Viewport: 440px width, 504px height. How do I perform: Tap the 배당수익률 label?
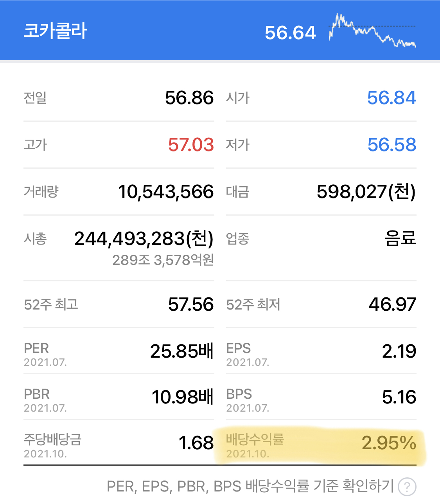pyautogui.click(x=255, y=439)
